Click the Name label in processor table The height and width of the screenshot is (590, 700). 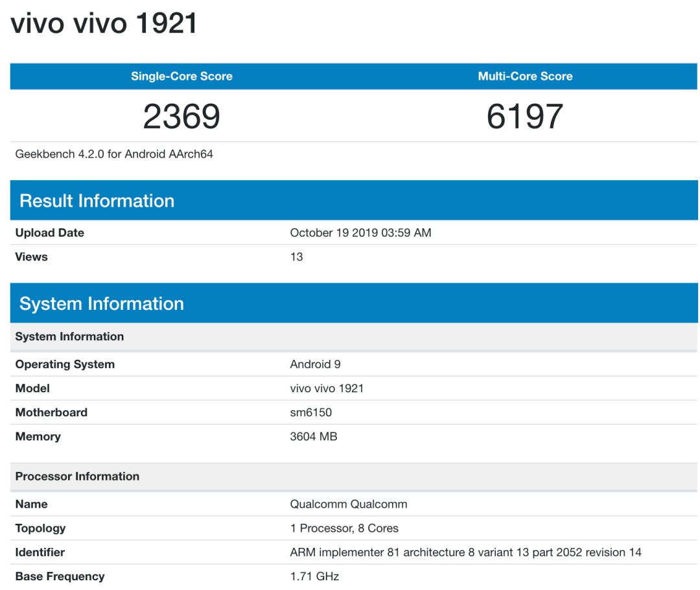(x=31, y=504)
